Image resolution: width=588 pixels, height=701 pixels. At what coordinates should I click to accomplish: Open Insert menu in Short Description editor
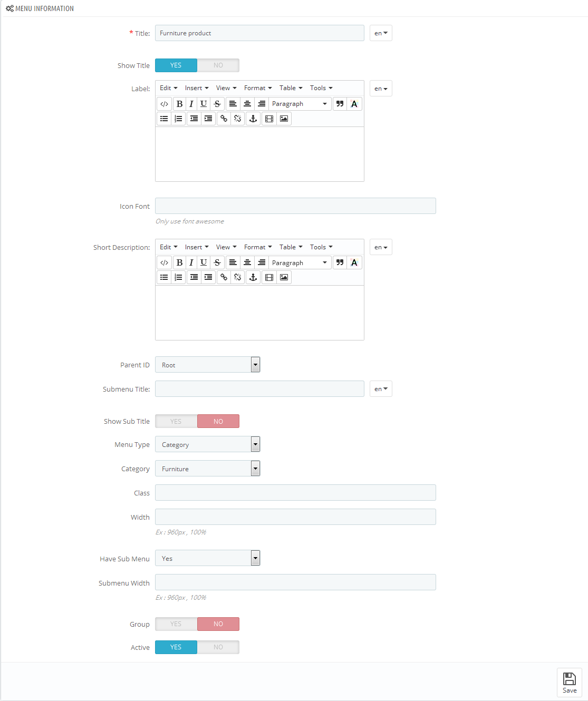coord(197,247)
